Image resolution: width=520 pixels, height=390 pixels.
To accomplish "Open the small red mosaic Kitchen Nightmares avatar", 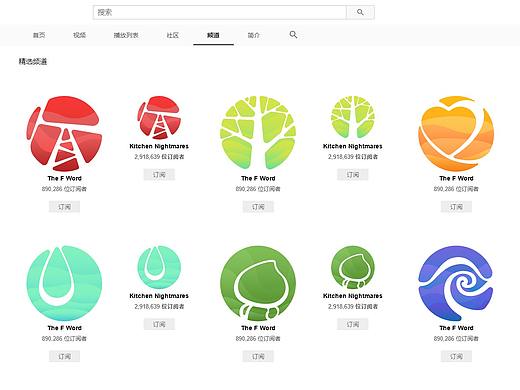I will (159, 118).
